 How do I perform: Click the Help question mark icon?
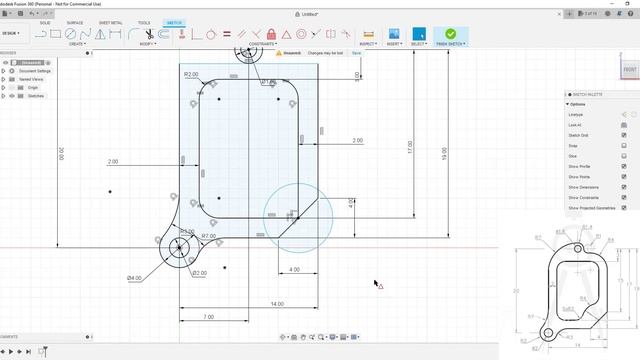point(631,13)
